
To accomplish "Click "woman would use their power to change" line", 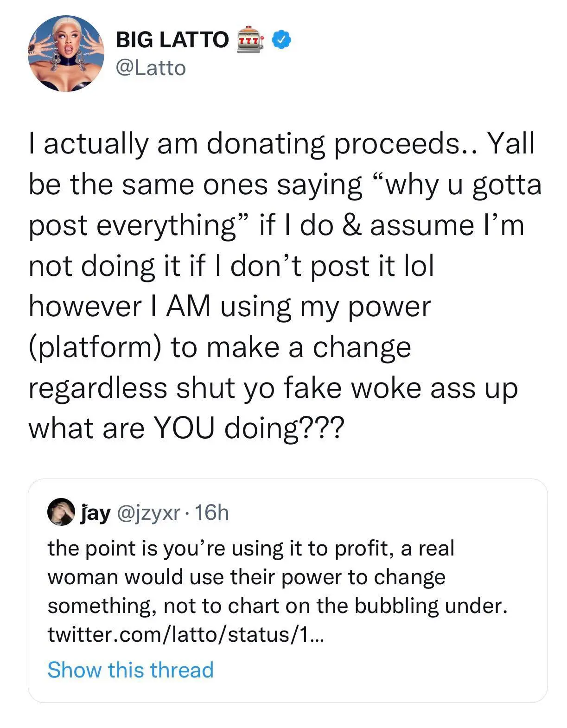I will (246, 577).
